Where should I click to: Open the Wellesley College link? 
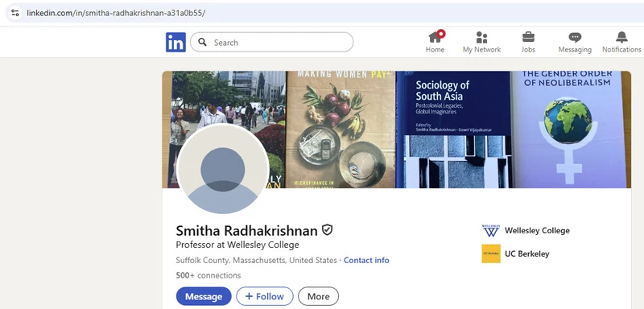pos(537,231)
